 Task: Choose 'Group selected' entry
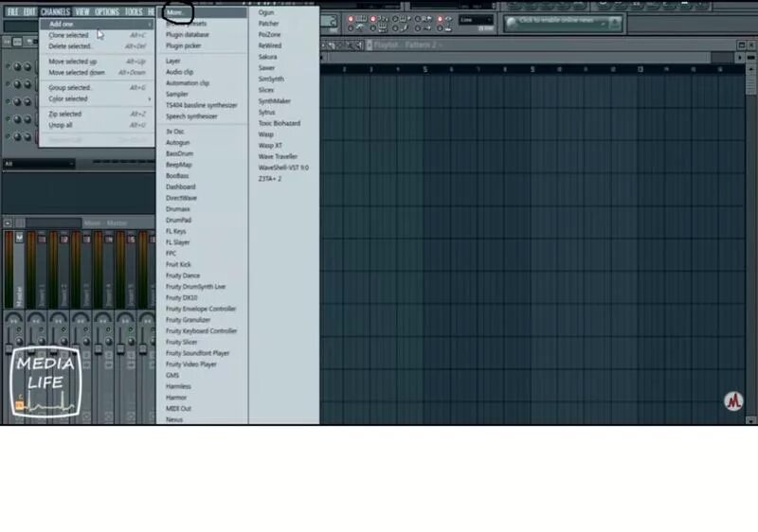[x=97, y=88]
